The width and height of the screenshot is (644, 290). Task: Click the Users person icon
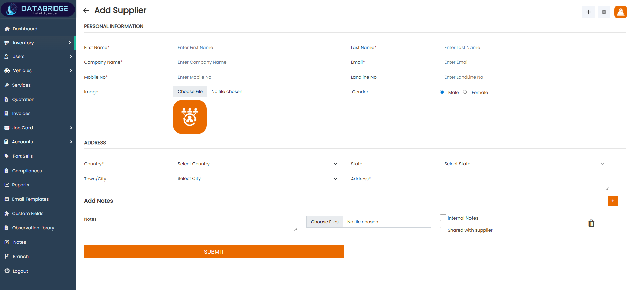(x=6, y=57)
